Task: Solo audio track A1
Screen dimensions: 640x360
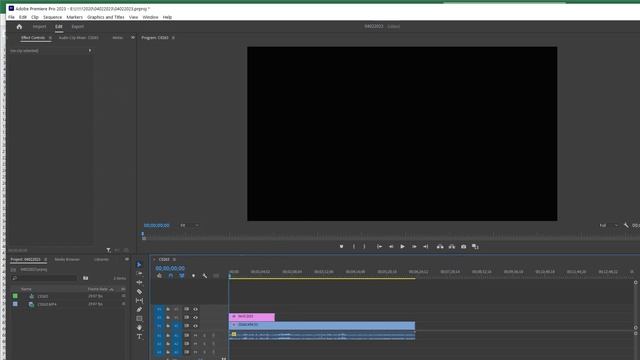Action: (x=204, y=336)
